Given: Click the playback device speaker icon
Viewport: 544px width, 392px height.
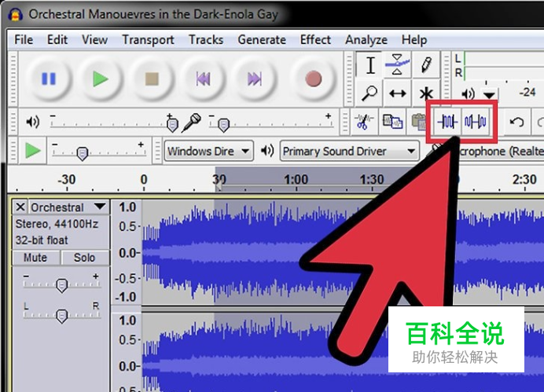Looking at the screenshot, I should (x=267, y=151).
